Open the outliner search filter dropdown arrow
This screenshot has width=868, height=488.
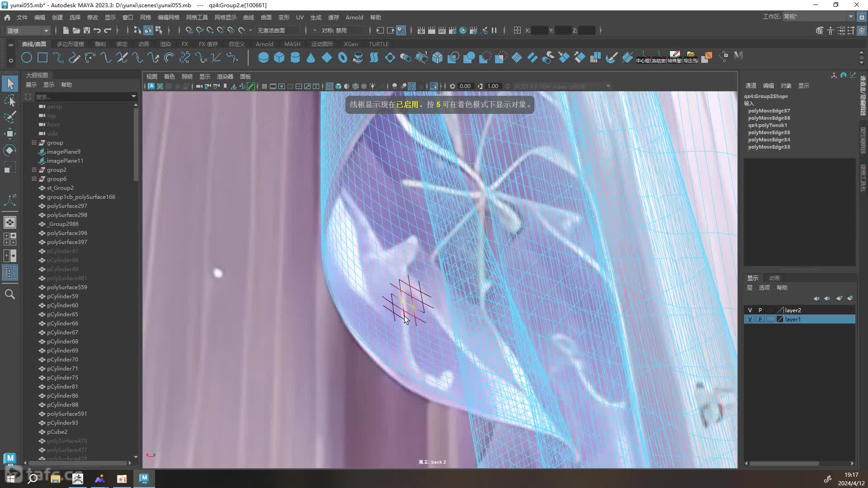tap(134, 96)
